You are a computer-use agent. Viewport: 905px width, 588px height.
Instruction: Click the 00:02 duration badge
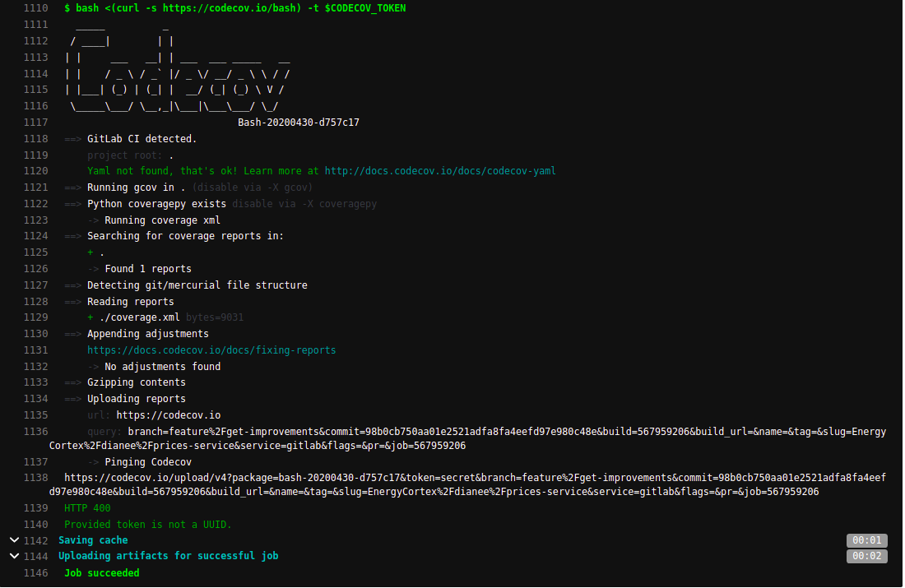click(866, 556)
